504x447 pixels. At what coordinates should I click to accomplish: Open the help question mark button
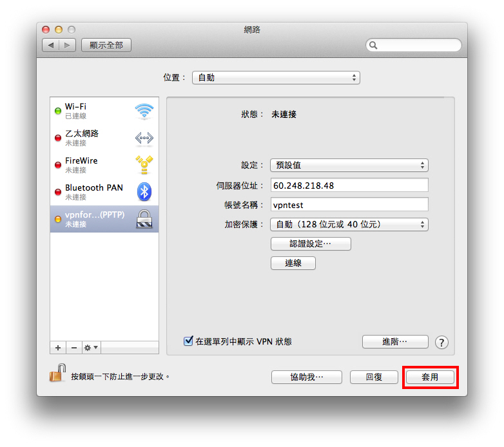pos(441,342)
